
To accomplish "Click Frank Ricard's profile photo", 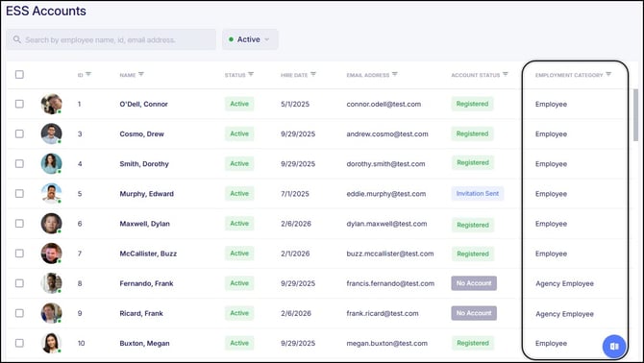I will 51,313.
